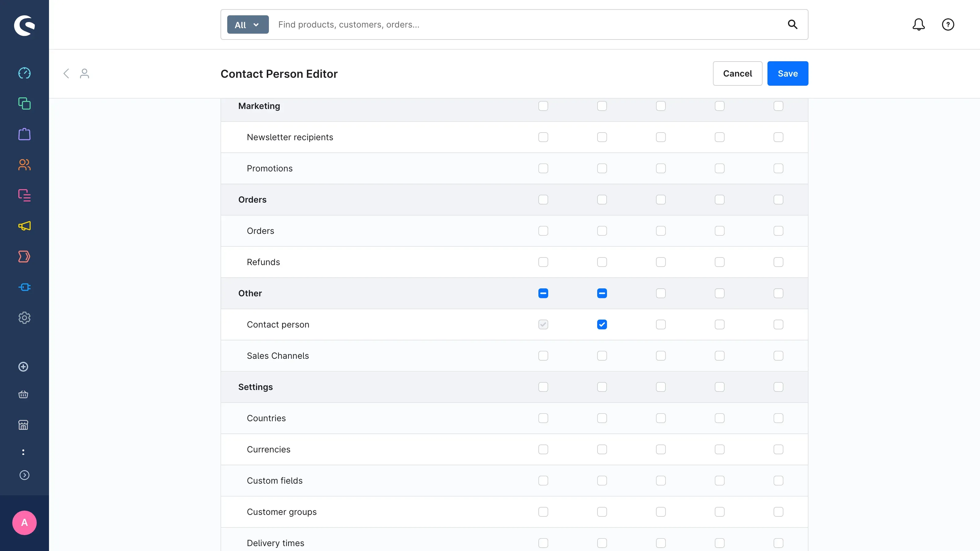The width and height of the screenshot is (980, 551).
Task: Click the vertical dots more icon in the sidebar
Action: [23, 452]
